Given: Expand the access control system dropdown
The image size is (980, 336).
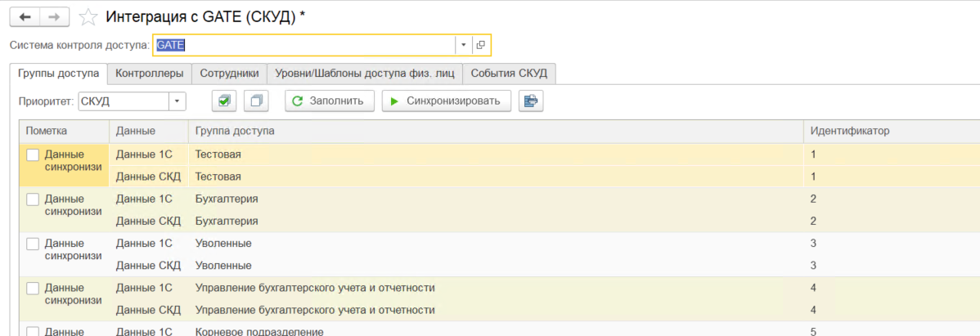Looking at the screenshot, I should [x=463, y=45].
